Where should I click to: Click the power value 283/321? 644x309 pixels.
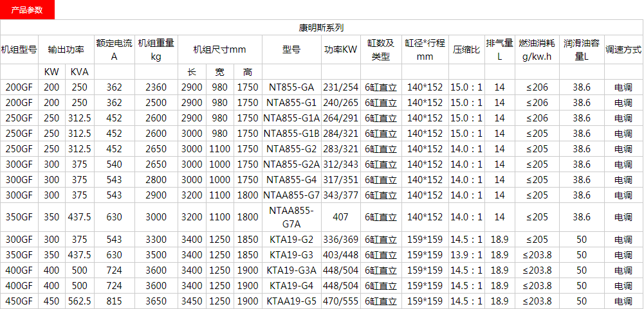coord(340,149)
